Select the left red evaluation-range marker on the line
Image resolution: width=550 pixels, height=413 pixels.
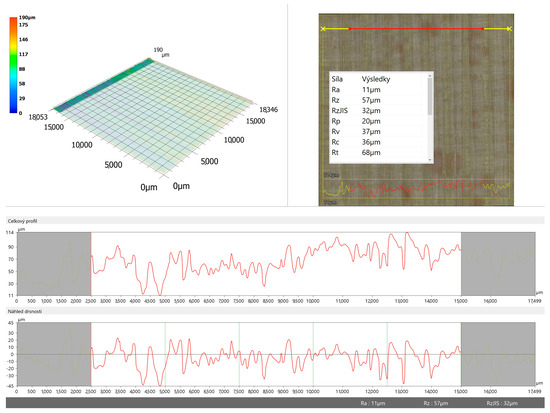pos(349,29)
